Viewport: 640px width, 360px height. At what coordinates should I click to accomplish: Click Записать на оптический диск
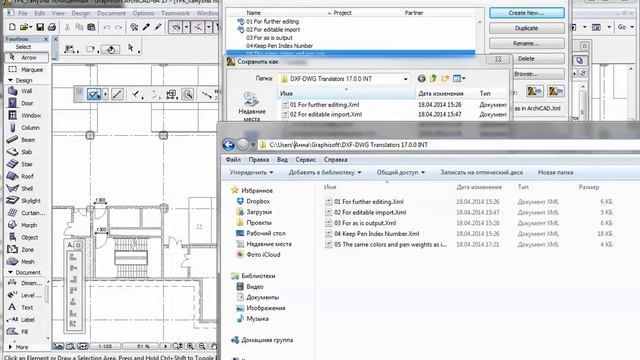click(x=482, y=173)
